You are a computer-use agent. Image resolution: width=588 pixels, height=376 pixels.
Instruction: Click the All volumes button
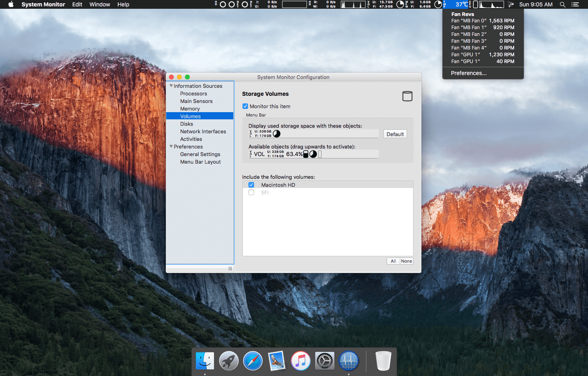tap(393, 261)
